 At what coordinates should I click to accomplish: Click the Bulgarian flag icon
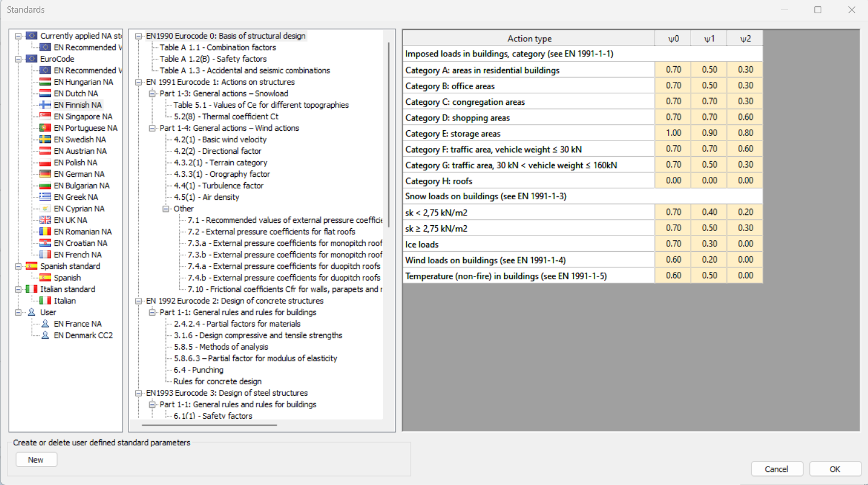point(45,185)
